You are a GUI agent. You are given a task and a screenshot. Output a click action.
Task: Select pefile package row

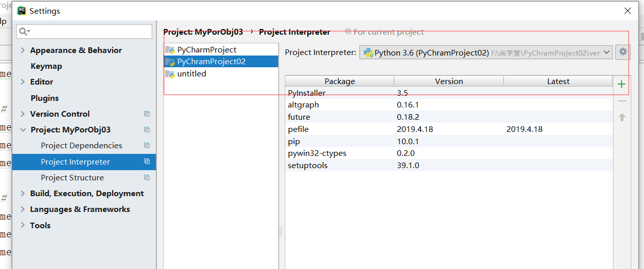[449, 129]
